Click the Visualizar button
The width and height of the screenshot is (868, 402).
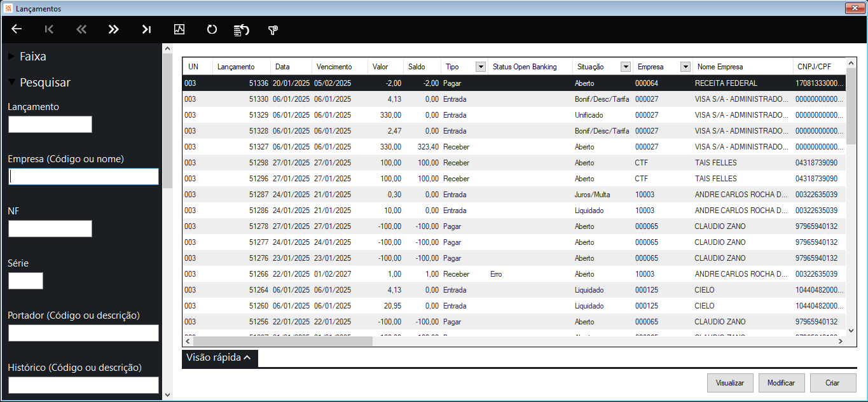click(x=730, y=383)
